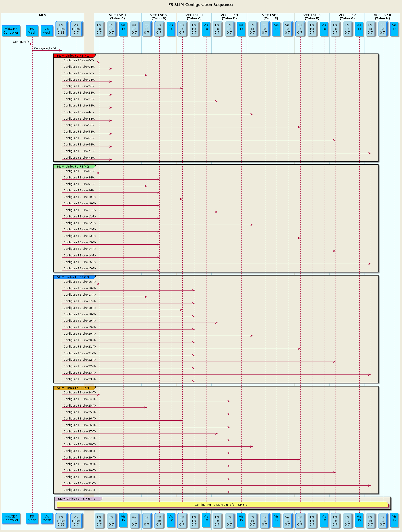Click the gold 'SLIM Links to FSP 4' group tab
The width and height of the screenshot is (402, 532).
click(x=74, y=388)
